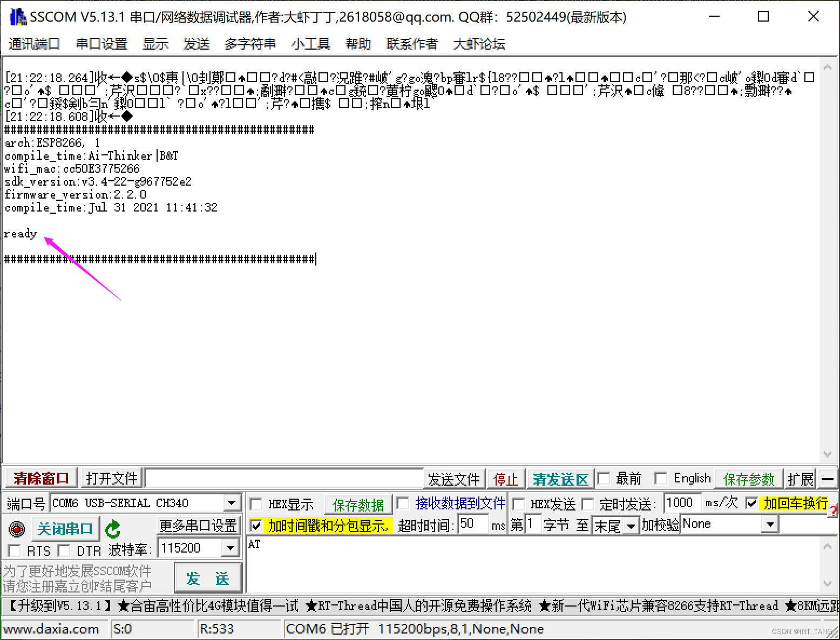Viewport: 840px width, 640px height.
Task: Uncheck 加时间戳和分包显示 checkbox
Action: pos(256,525)
